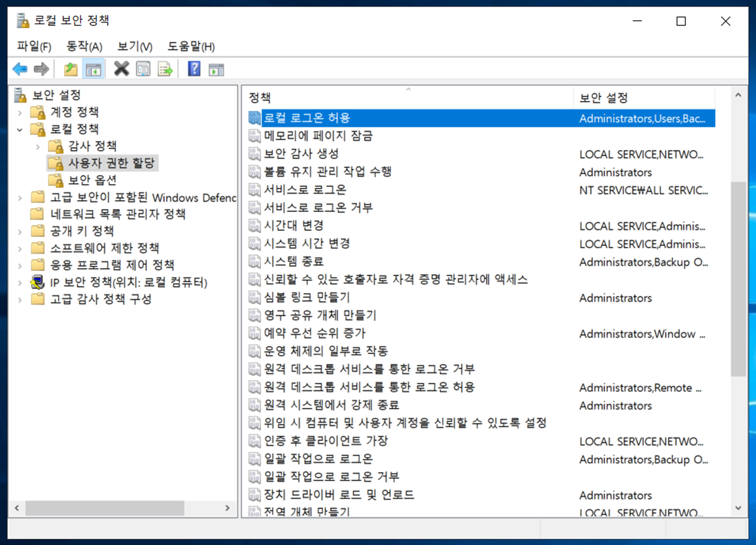
Task: Select the 원격 시스템에서 강제 종료 policy
Action: click(331, 405)
